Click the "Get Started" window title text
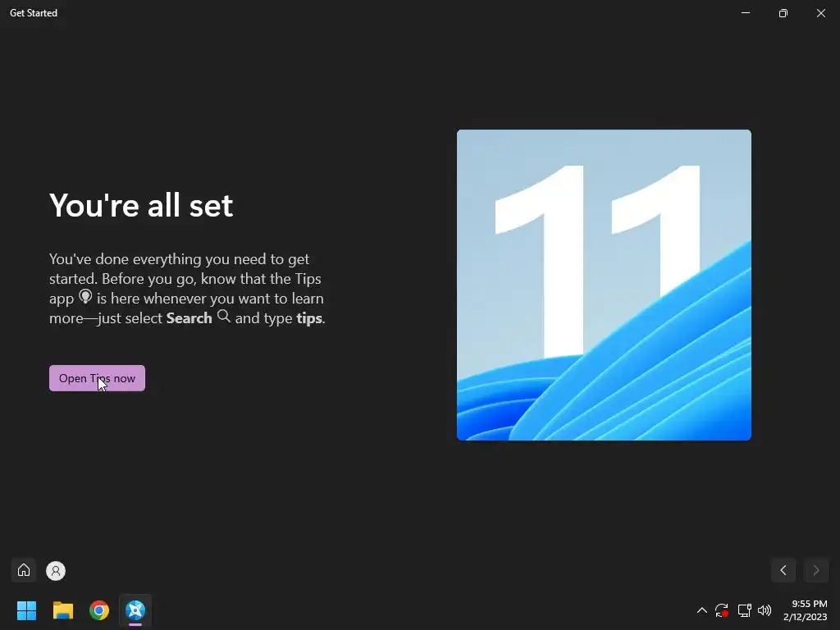Viewport: 840px width, 630px height. tap(33, 13)
